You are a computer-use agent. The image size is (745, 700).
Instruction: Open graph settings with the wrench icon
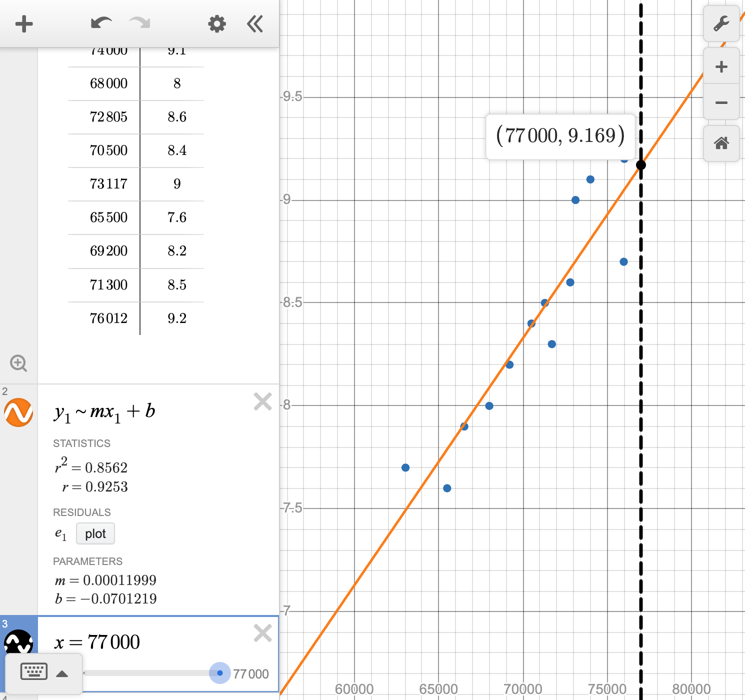[721, 23]
